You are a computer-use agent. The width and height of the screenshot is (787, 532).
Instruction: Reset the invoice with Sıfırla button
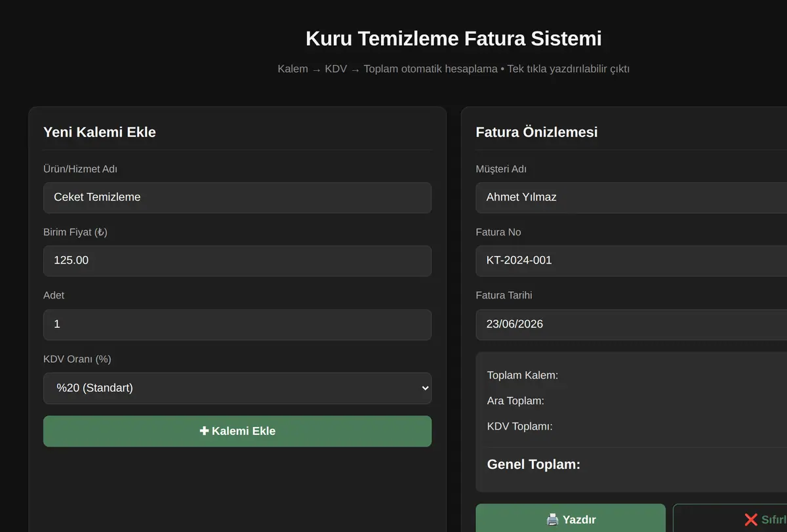(x=730, y=519)
